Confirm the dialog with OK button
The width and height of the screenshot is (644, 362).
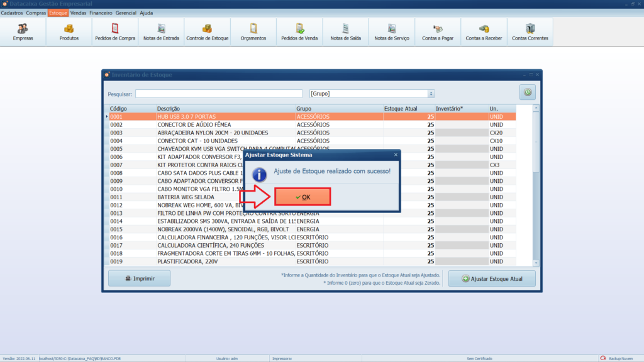coord(303,197)
